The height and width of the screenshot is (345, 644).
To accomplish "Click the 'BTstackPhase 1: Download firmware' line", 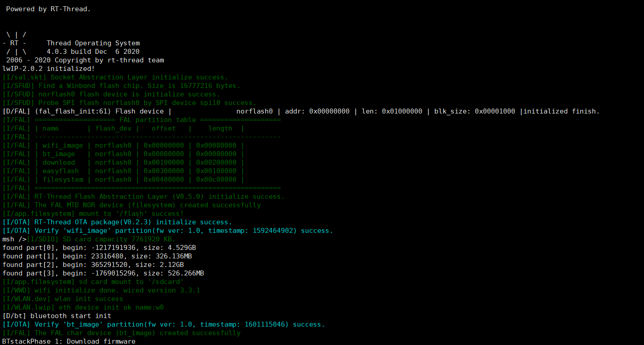I will (x=69, y=341).
